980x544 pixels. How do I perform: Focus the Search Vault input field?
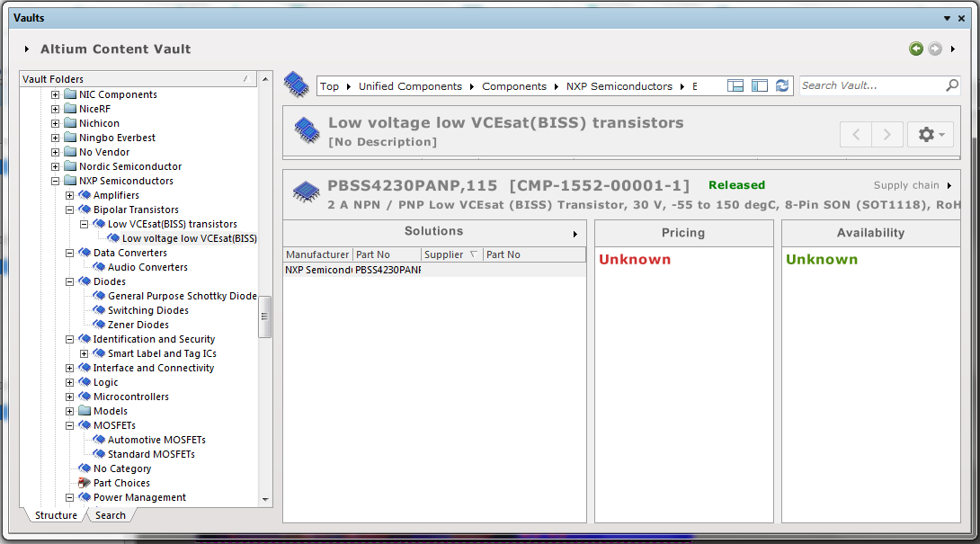871,85
